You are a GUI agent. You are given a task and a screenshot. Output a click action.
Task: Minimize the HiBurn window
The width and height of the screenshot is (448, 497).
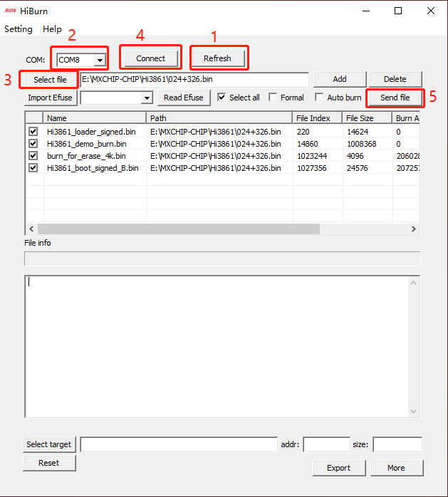click(x=366, y=11)
